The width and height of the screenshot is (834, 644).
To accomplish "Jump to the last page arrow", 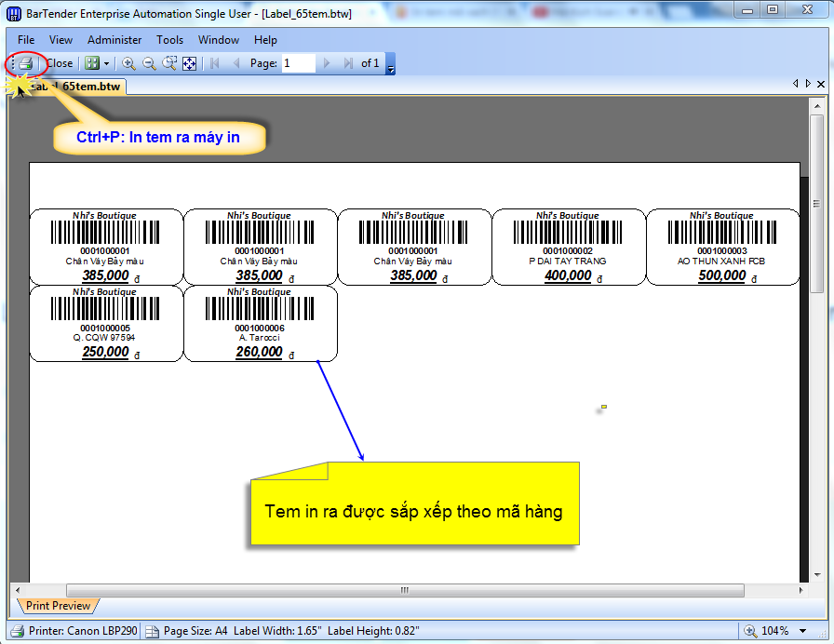I will coord(347,63).
